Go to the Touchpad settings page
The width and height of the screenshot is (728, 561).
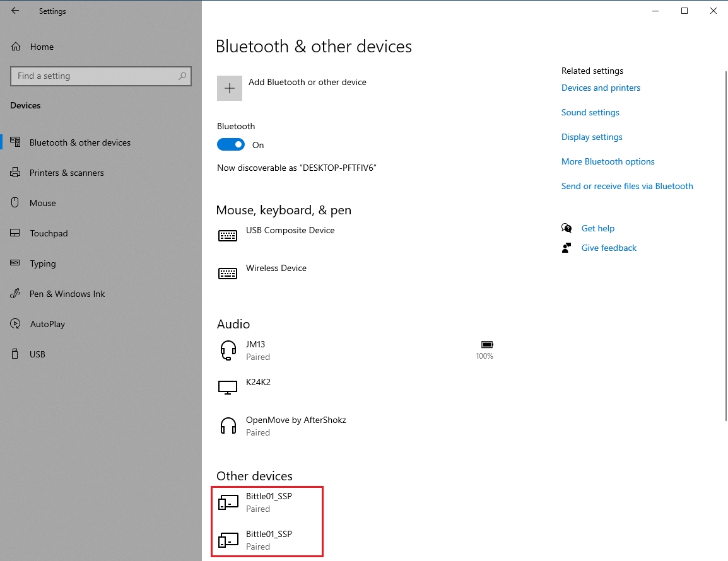pyautogui.click(x=49, y=233)
